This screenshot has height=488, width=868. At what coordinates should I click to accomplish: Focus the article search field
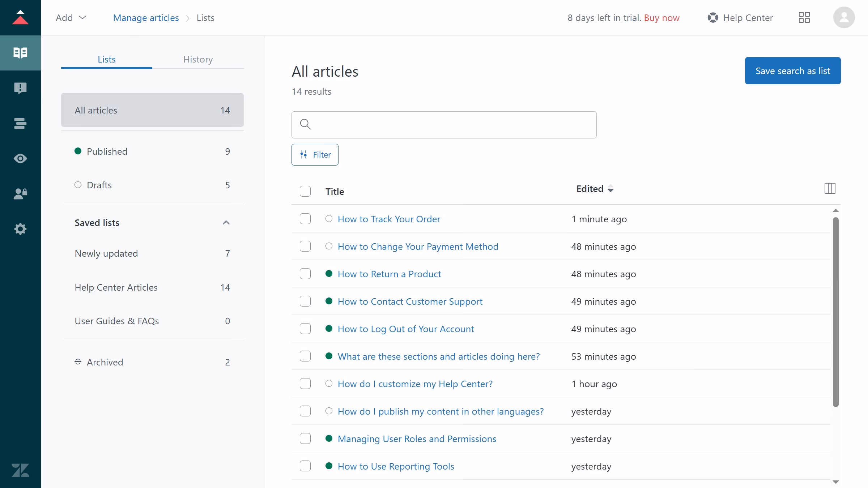[444, 125]
